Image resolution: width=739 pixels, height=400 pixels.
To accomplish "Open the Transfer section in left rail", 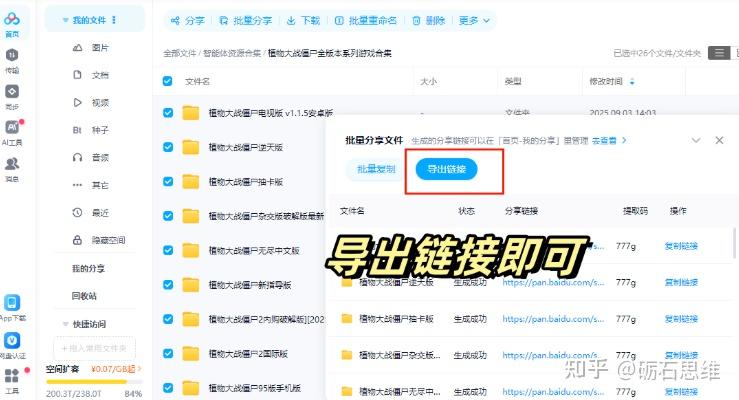I will click(x=12, y=60).
